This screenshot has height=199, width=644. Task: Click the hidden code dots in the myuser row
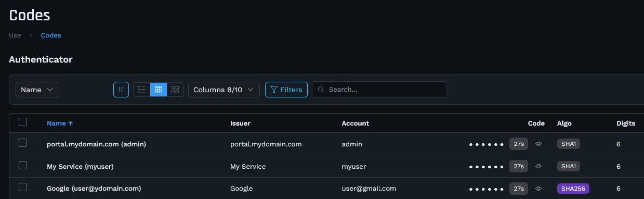click(486, 167)
